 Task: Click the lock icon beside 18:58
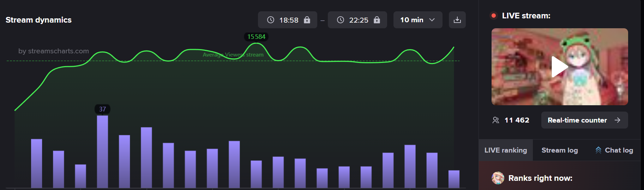(x=307, y=20)
